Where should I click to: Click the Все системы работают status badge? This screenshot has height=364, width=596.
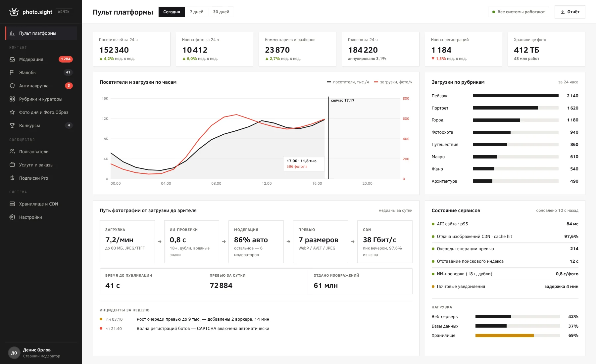[519, 12]
